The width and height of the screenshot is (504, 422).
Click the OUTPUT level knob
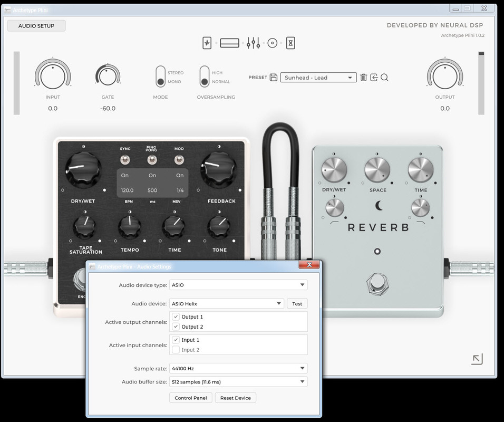pos(445,76)
